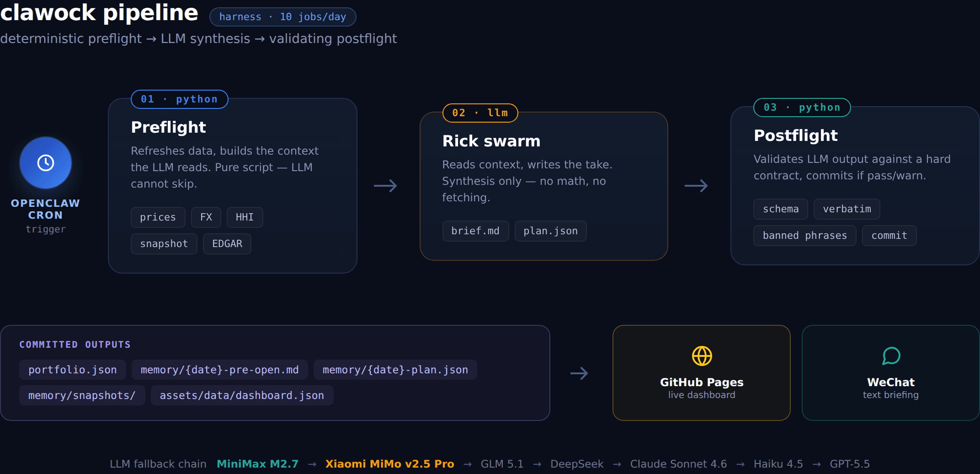980x474 pixels.
Task: Click GLM 5.1 in fallback chain
Action: coord(502,464)
